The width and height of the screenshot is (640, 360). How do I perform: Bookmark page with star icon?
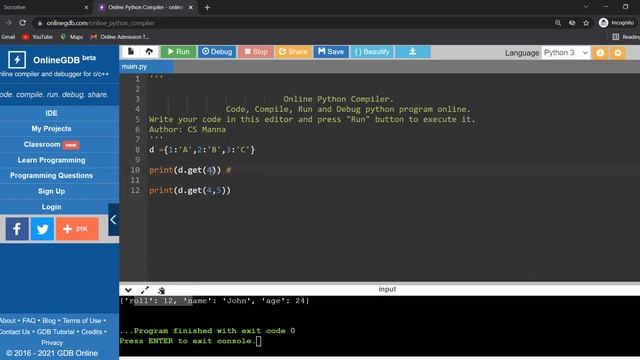(x=586, y=23)
